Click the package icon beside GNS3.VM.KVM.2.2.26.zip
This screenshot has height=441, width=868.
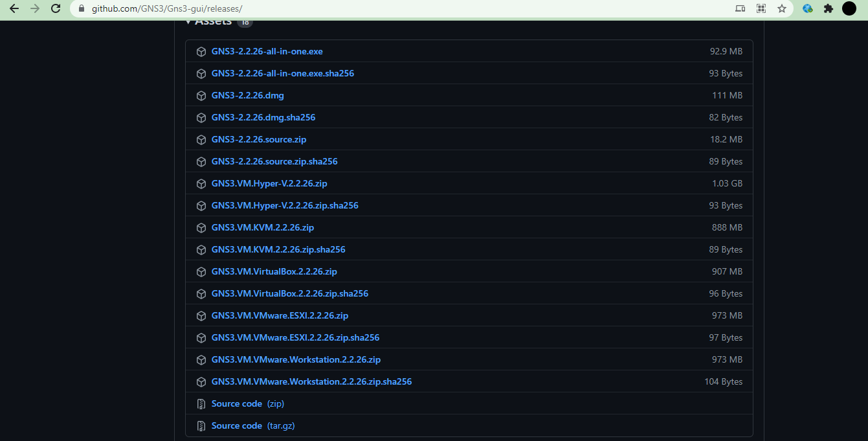201,227
